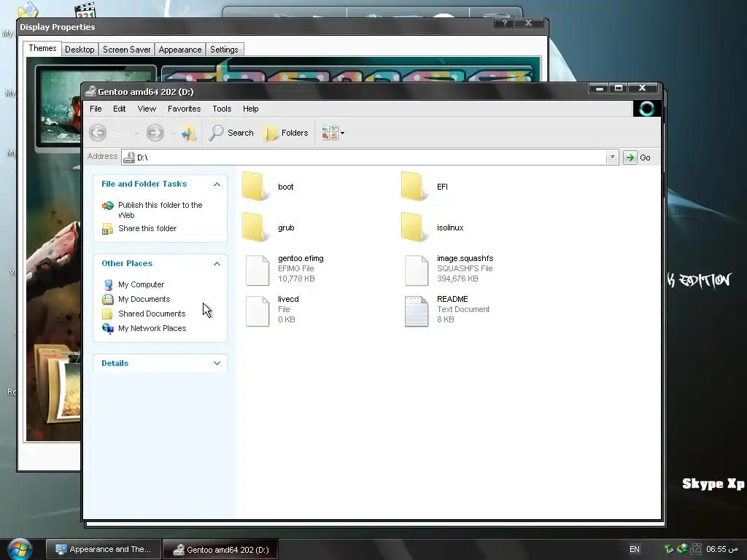Select the image.squashfs file icon
Image resolution: width=747 pixels, height=560 pixels.
pos(417,270)
